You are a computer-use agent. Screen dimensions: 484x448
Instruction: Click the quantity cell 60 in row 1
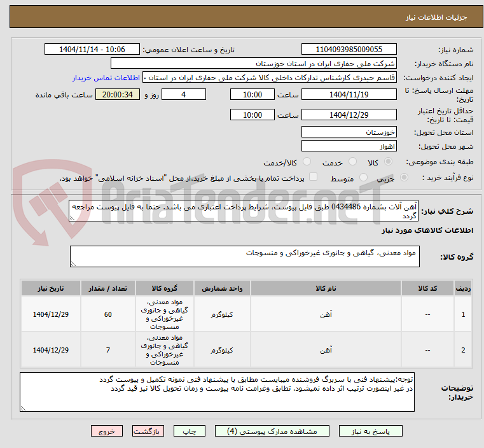[107, 314]
